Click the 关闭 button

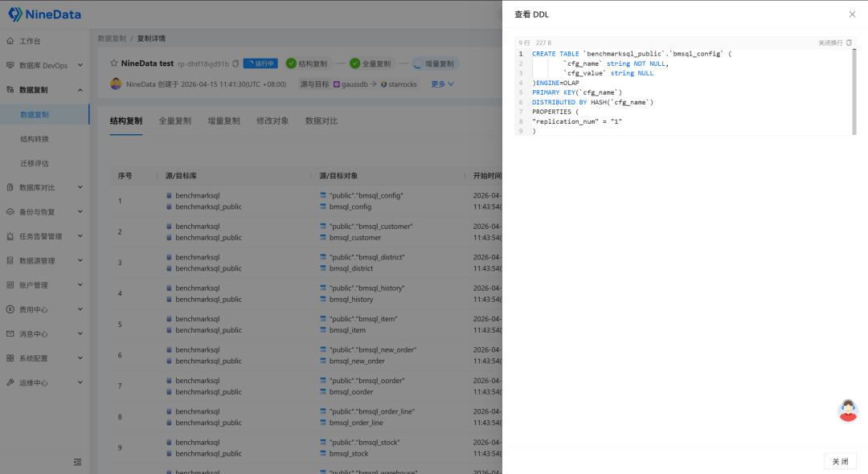coord(840,461)
